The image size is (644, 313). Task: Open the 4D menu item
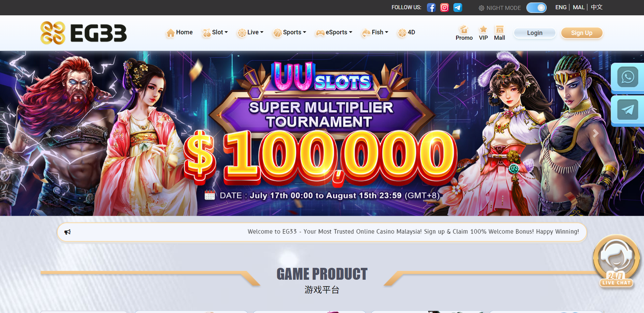[406, 33]
